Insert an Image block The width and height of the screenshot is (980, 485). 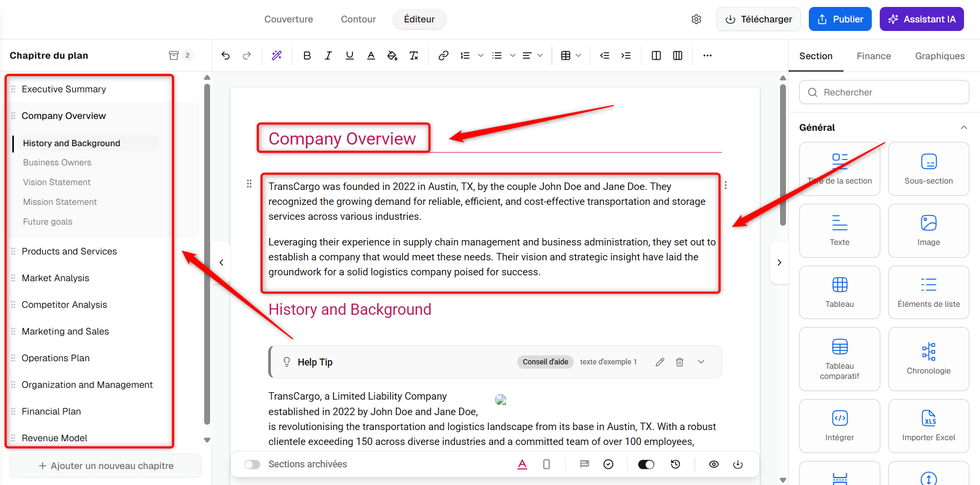(x=929, y=230)
